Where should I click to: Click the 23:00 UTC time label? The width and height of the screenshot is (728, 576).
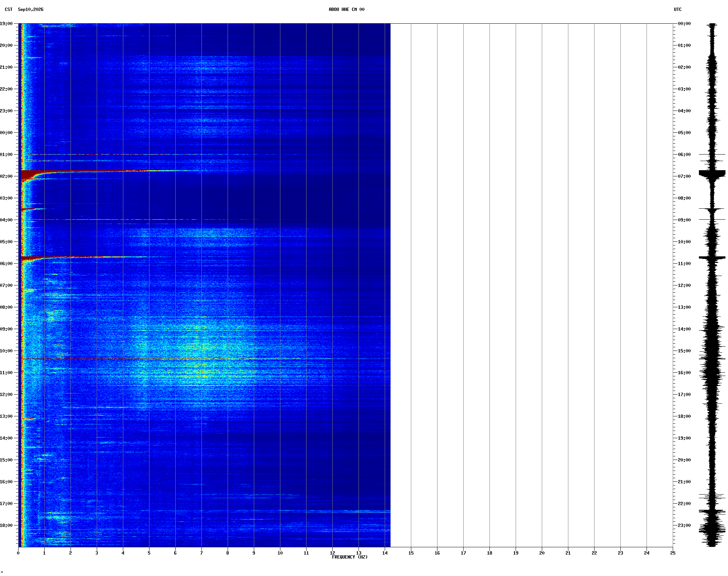tap(684, 525)
